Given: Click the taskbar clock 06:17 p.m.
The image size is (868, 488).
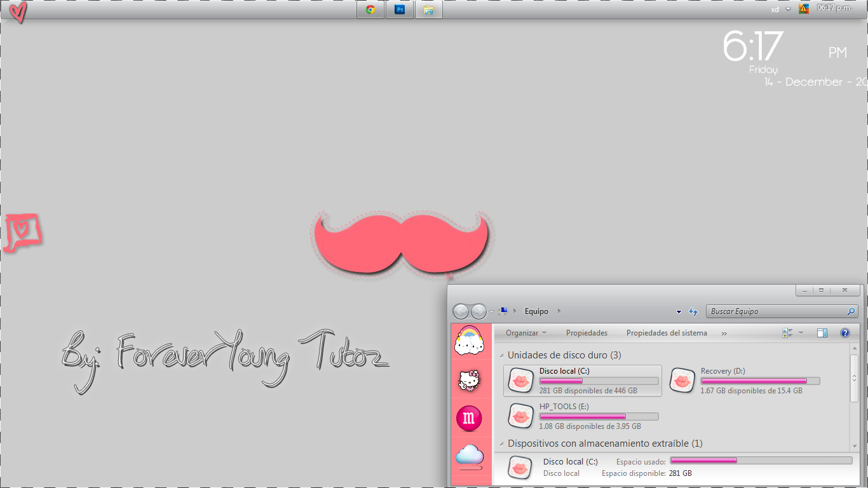Looking at the screenshot, I should (x=834, y=8).
